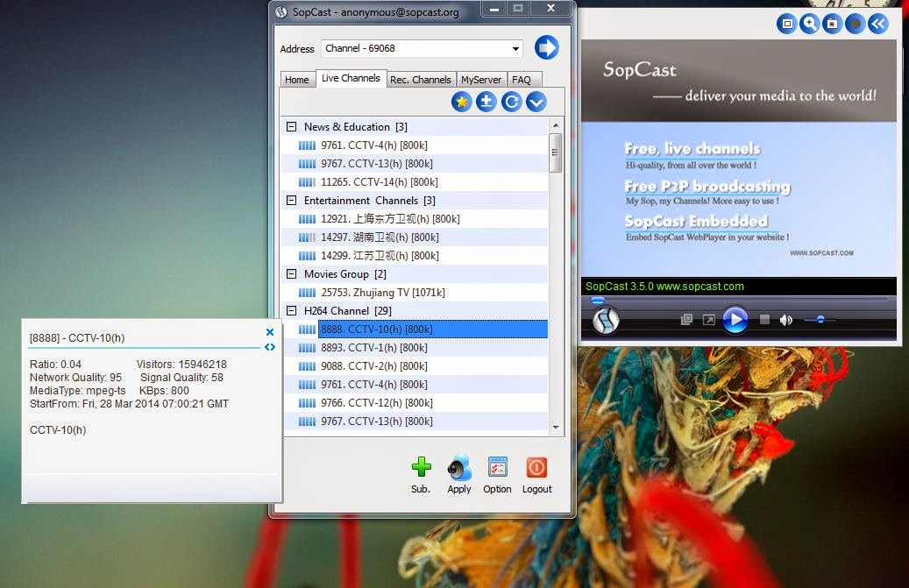This screenshot has width=909, height=588.
Task: Close the CCTV-10(h) info popup
Action: (x=270, y=332)
